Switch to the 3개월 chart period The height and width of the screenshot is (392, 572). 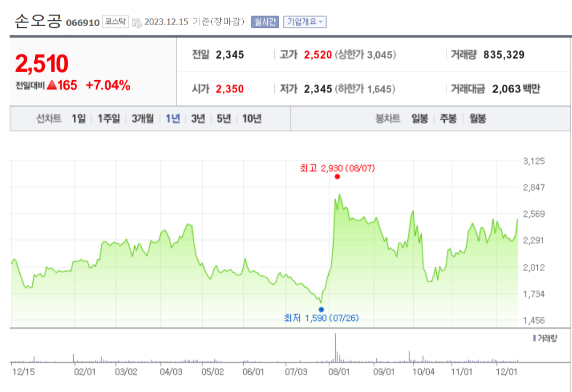point(143,119)
